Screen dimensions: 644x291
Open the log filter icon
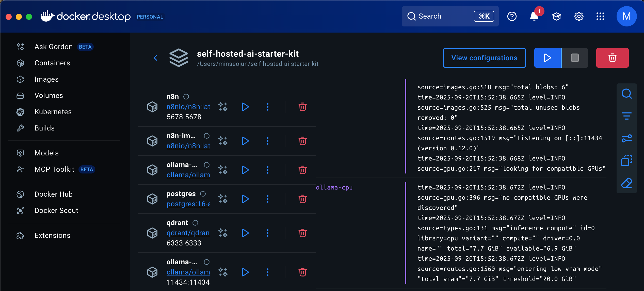tap(626, 116)
